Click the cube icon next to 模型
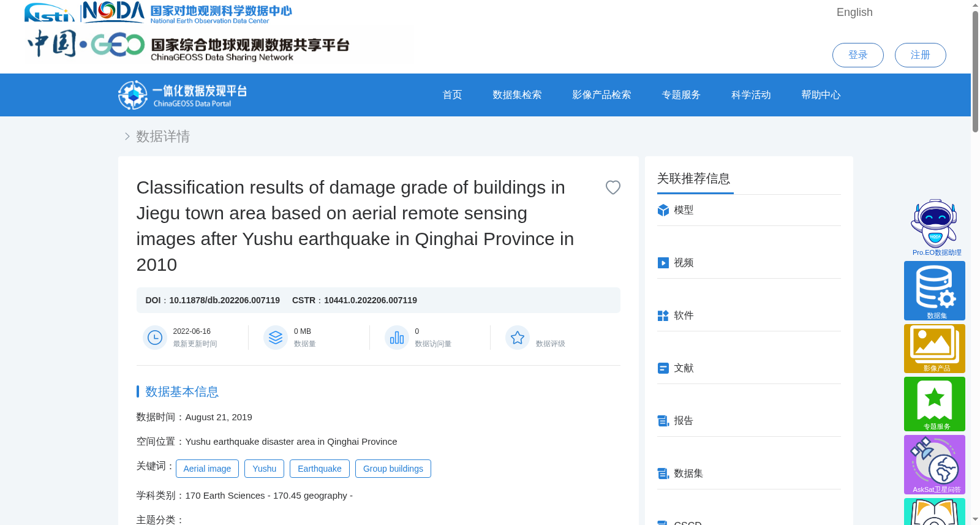 (x=663, y=210)
